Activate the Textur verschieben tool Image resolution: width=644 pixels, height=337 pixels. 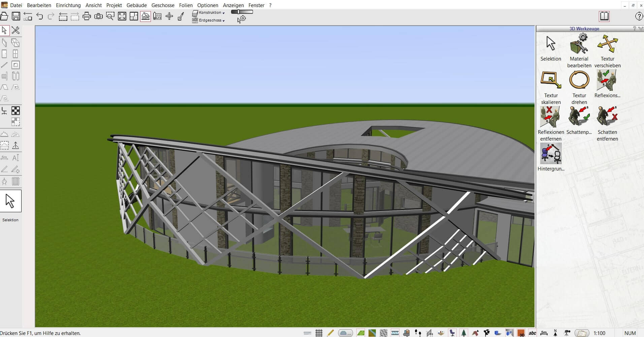coord(607,44)
